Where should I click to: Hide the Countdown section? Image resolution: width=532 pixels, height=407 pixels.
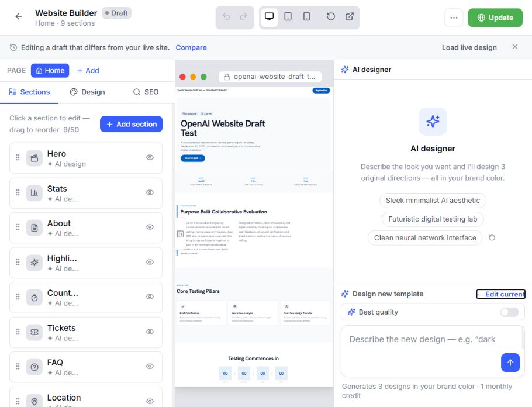150,296
